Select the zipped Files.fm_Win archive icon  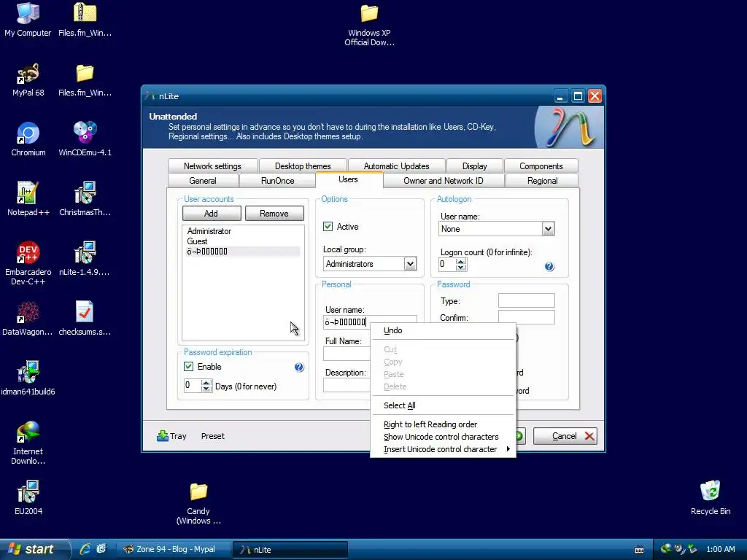pos(85,19)
